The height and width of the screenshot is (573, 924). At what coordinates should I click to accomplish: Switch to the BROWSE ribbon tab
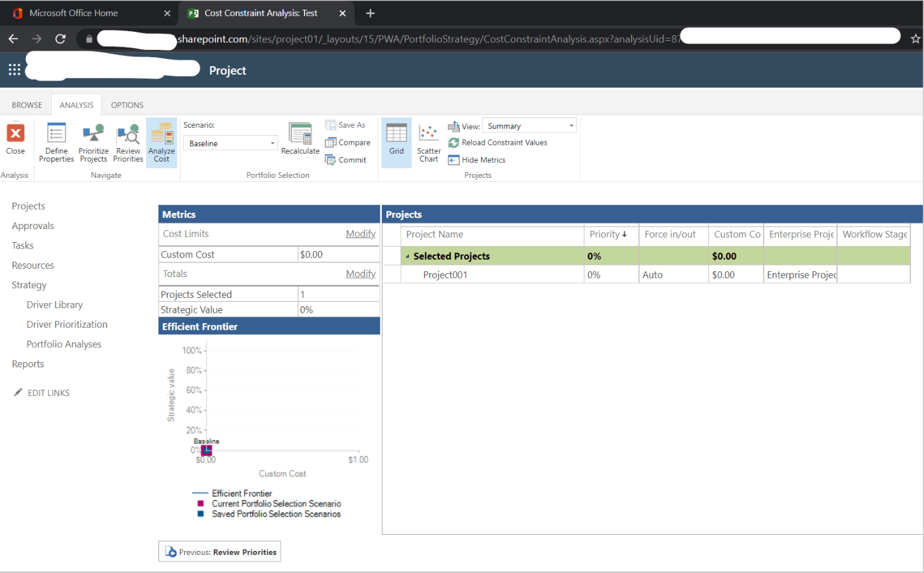(27, 105)
